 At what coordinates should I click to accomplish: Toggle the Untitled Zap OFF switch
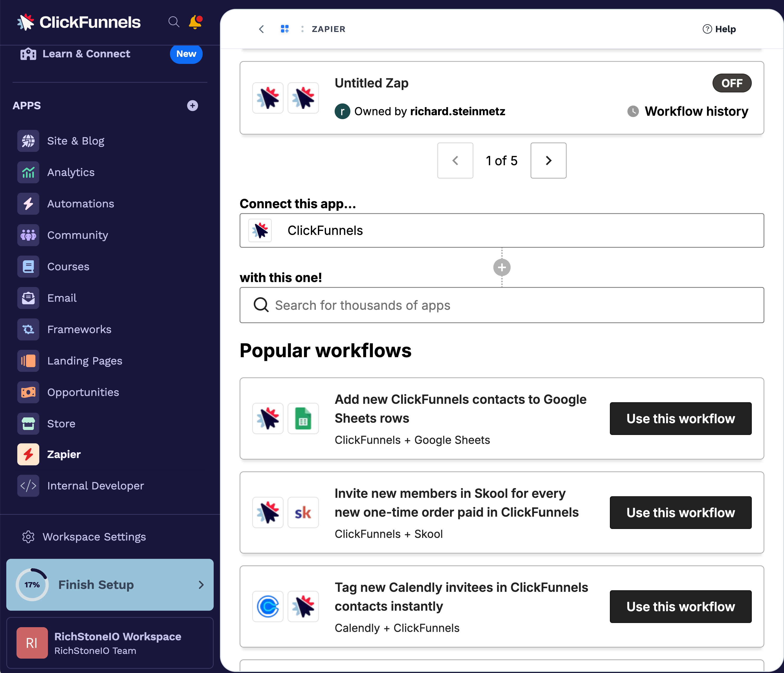click(x=731, y=83)
